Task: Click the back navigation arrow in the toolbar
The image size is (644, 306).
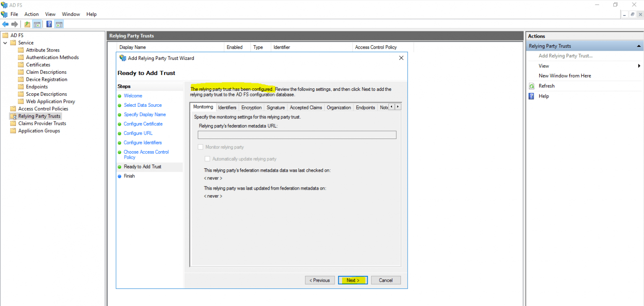Action: tap(5, 24)
